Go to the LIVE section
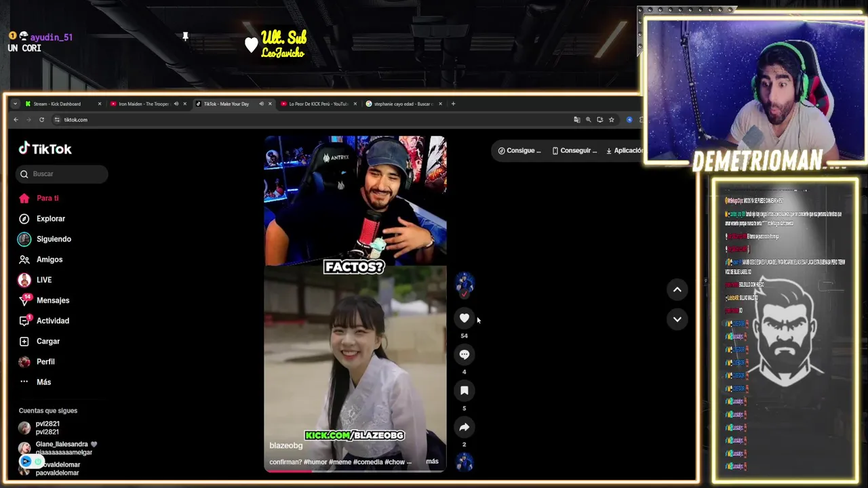 pos(35,279)
